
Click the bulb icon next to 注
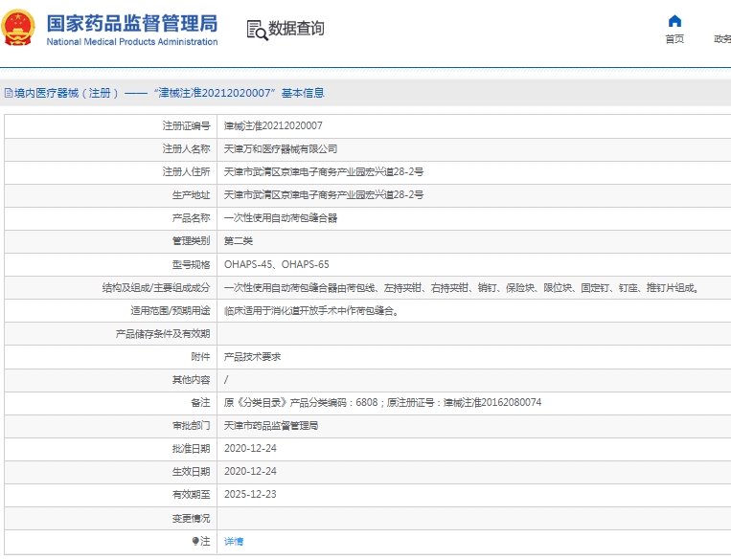click(x=195, y=541)
